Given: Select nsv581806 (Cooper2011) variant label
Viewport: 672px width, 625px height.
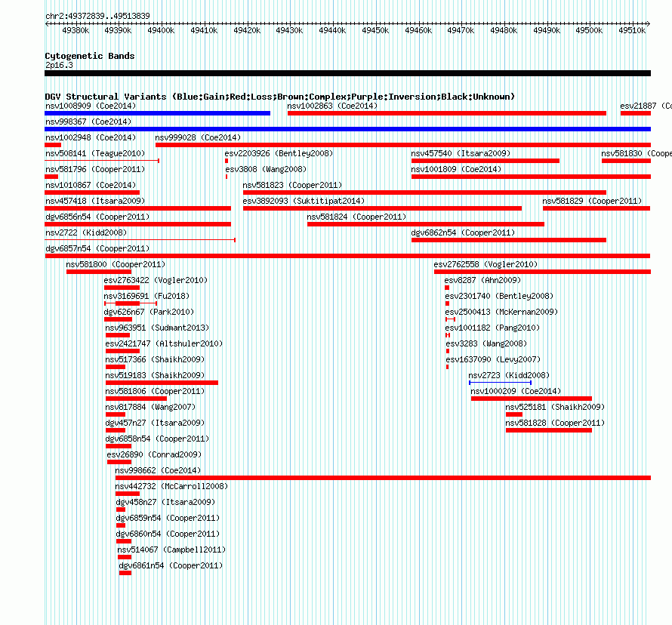Looking at the screenshot, I should [155, 391].
